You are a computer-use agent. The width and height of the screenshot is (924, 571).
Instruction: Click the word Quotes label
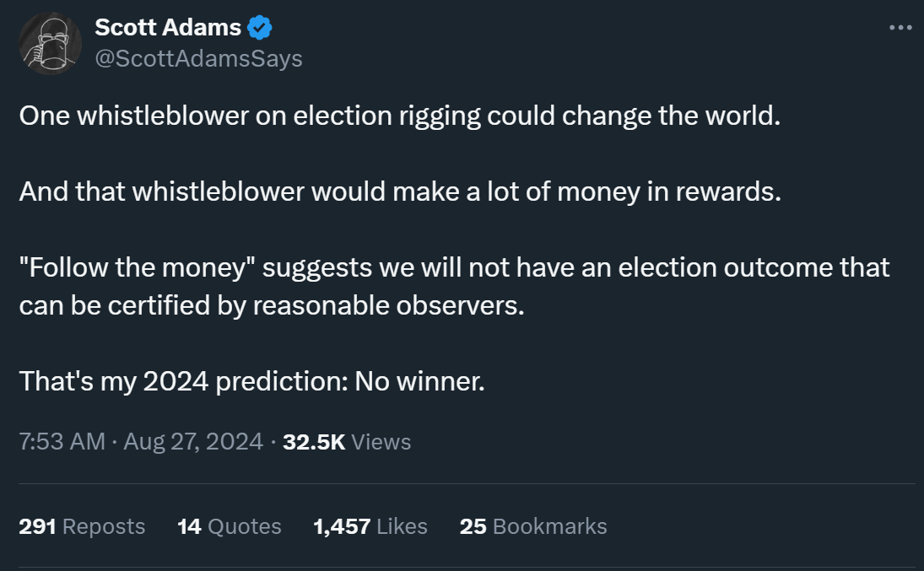point(245,526)
